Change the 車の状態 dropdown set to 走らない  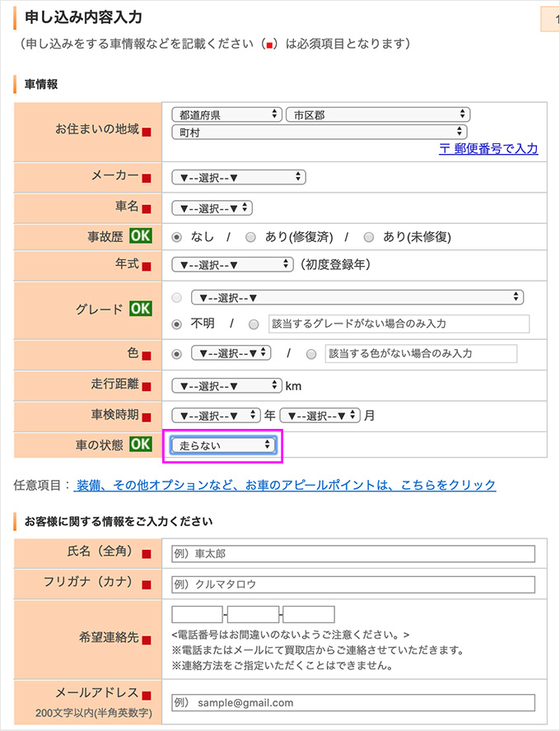pyautogui.click(x=222, y=445)
